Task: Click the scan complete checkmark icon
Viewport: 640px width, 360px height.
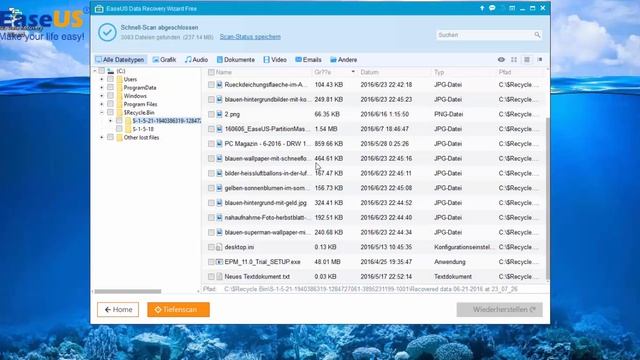Action: 107,32
